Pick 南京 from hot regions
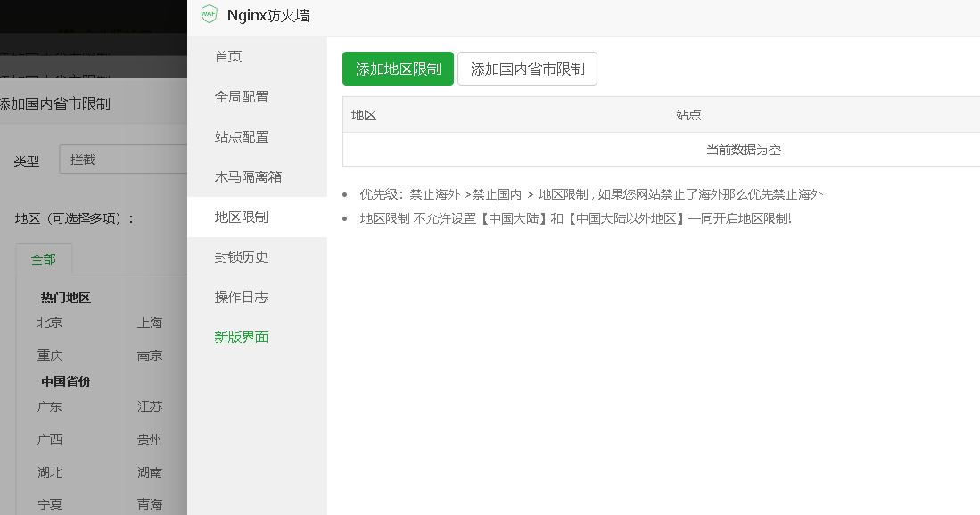This screenshot has width=980, height=515. 150,356
